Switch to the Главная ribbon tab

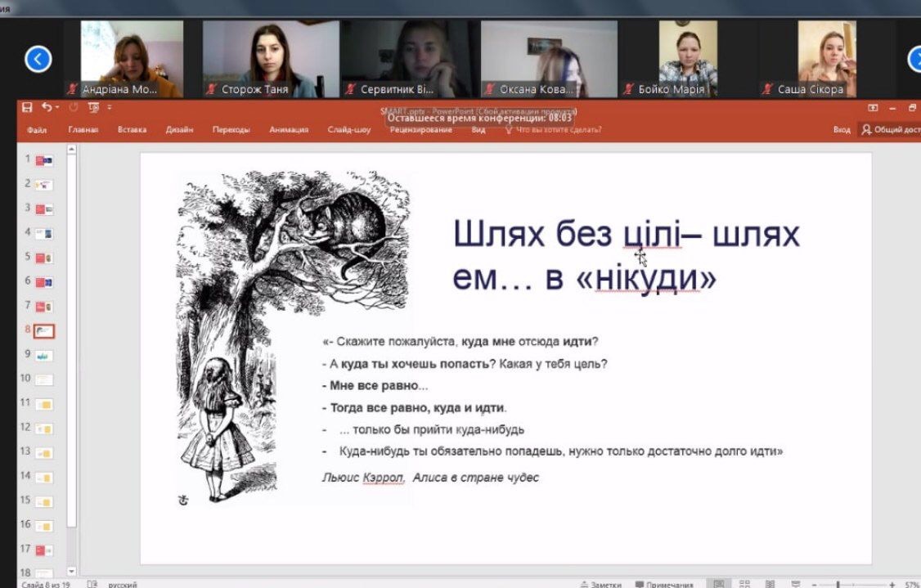pyautogui.click(x=83, y=130)
